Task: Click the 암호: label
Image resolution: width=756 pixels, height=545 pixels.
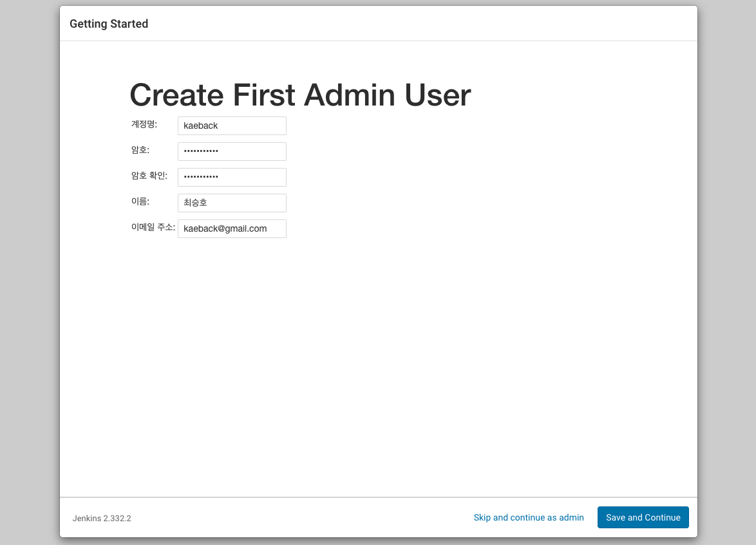Action: pyautogui.click(x=140, y=150)
